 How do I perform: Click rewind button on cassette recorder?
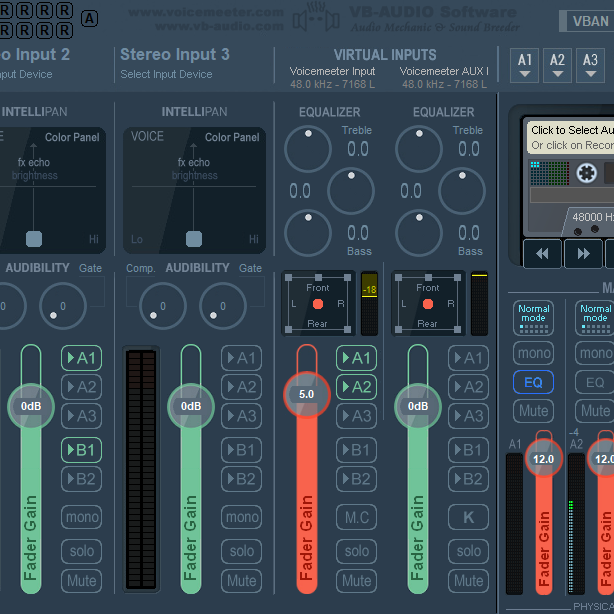click(x=542, y=254)
